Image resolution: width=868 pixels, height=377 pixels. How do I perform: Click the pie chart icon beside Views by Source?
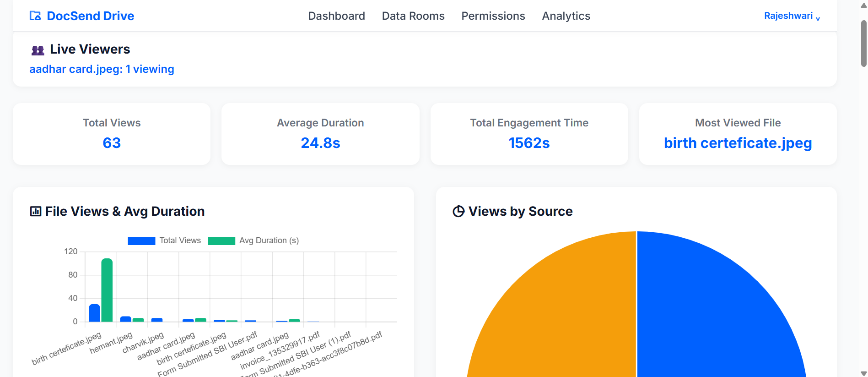pyautogui.click(x=458, y=211)
